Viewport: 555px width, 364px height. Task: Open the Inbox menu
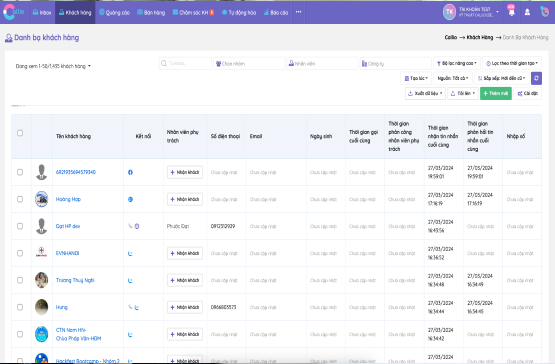point(42,12)
